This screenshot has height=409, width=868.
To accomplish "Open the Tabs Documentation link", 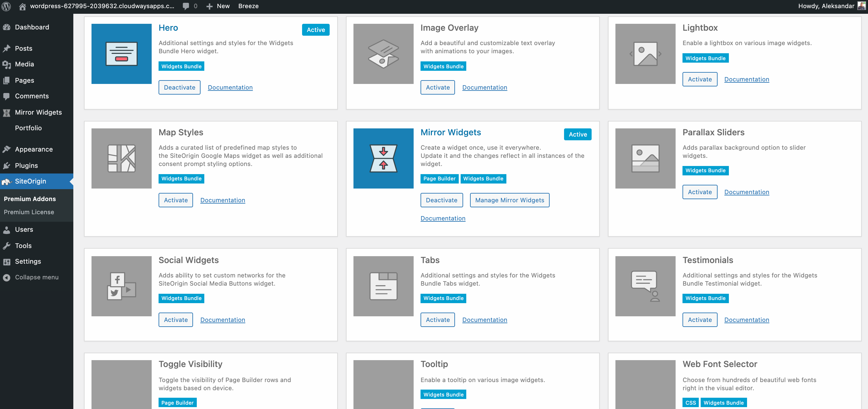I will pos(484,319).
